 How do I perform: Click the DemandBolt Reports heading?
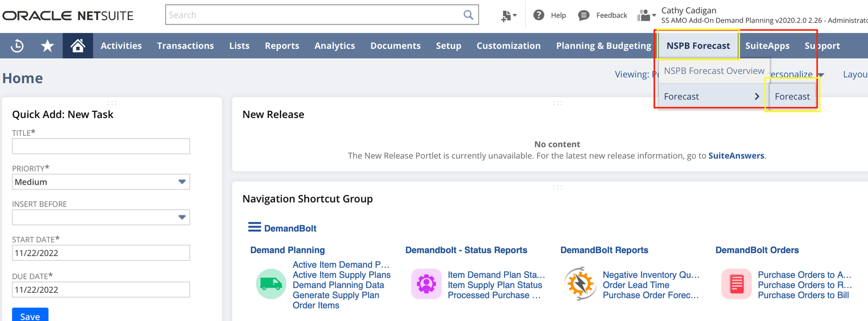pos(604,250)
